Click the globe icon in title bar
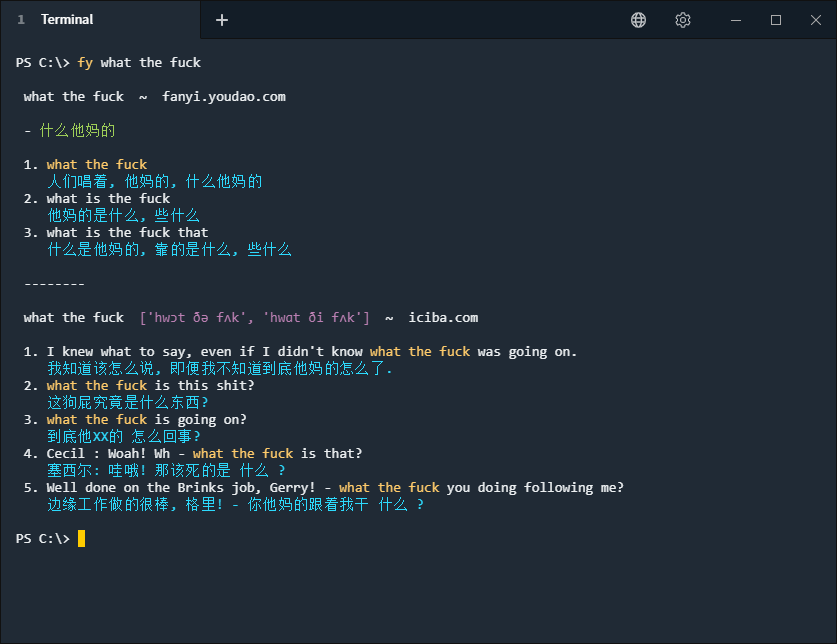The width and height of the screenshot is (837, 644). pos(638,20)
